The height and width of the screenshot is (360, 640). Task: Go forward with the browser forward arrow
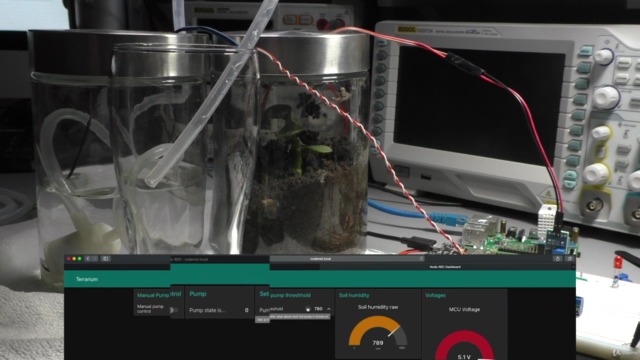[94, 259]
